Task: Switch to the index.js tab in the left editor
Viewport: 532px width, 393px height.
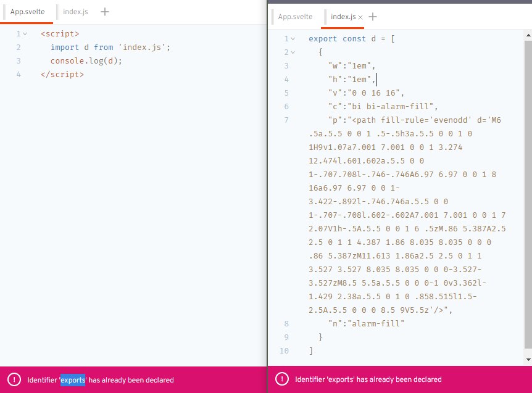Action: [x=75, y=12]
